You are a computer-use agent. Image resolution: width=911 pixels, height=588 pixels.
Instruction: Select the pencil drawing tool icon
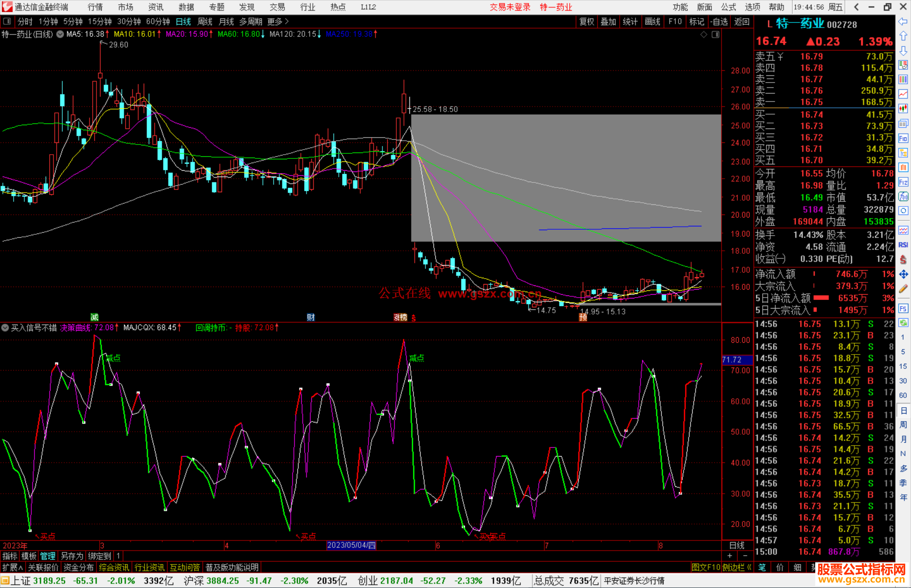pos(903,289)
